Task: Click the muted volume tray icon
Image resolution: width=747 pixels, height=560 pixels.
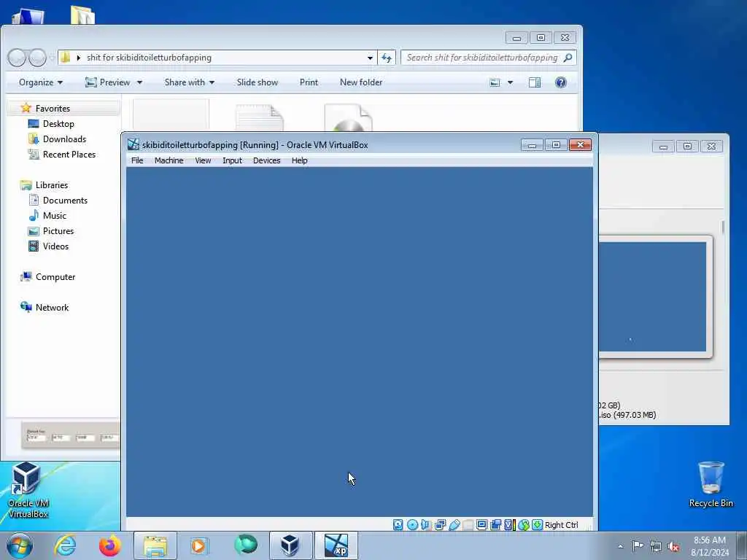Action: click(673, 546)
